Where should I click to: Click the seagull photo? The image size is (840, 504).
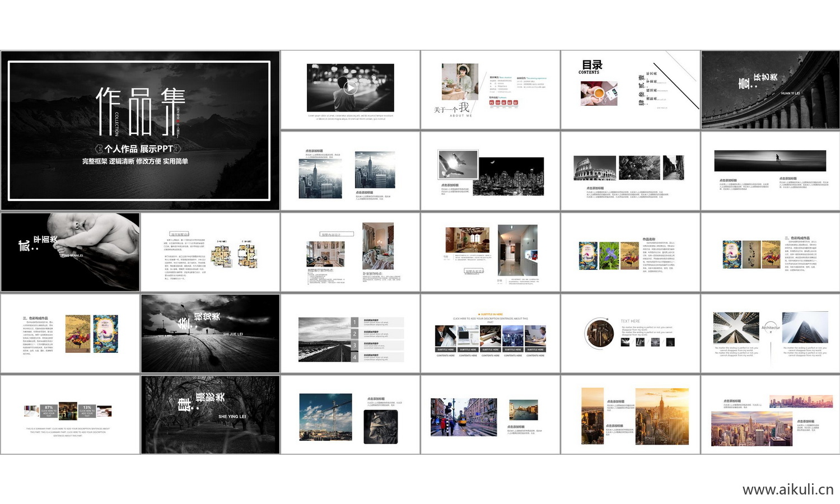458,164
